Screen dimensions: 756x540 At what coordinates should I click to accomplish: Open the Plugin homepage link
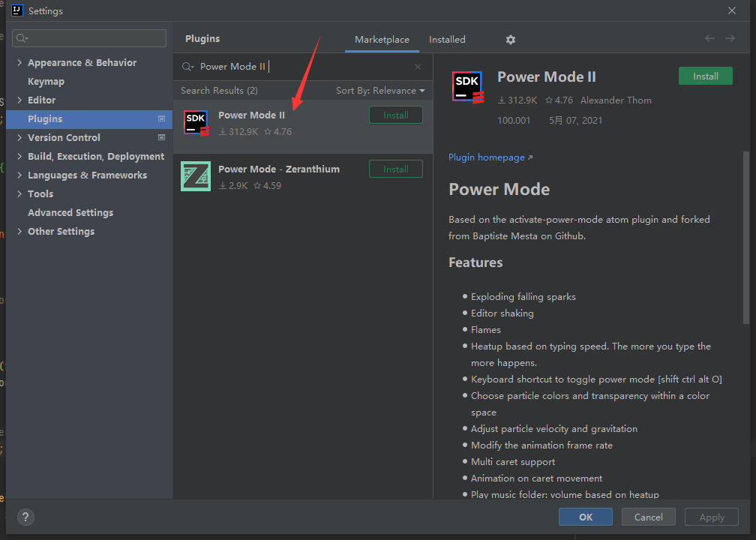(490, 157)
